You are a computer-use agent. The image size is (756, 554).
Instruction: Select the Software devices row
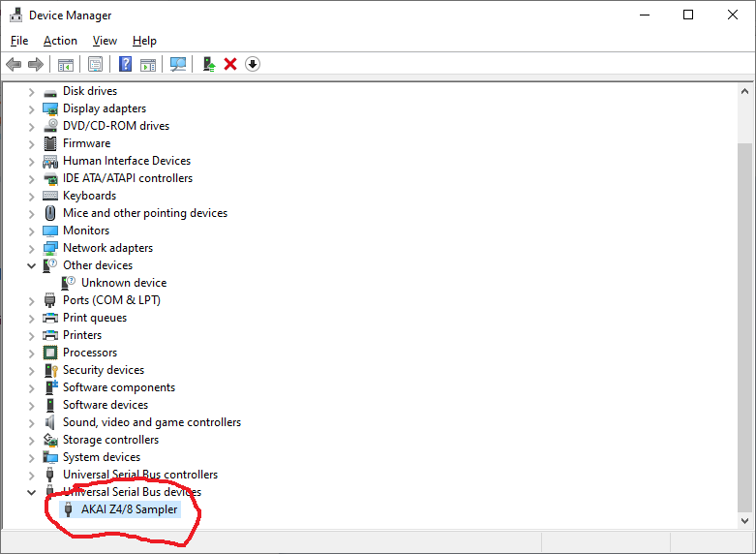pos(106,405)
